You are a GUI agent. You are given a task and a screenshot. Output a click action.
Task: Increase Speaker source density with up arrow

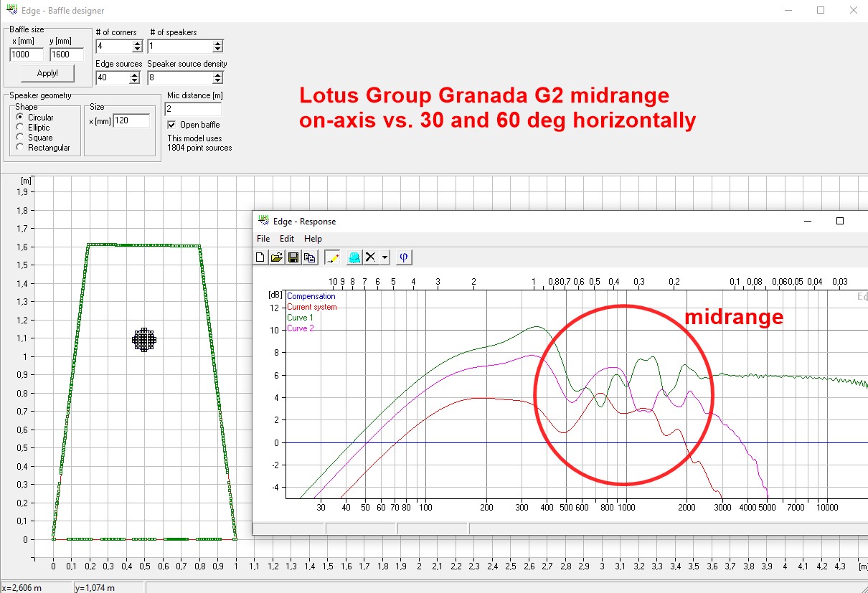(218, 75)
